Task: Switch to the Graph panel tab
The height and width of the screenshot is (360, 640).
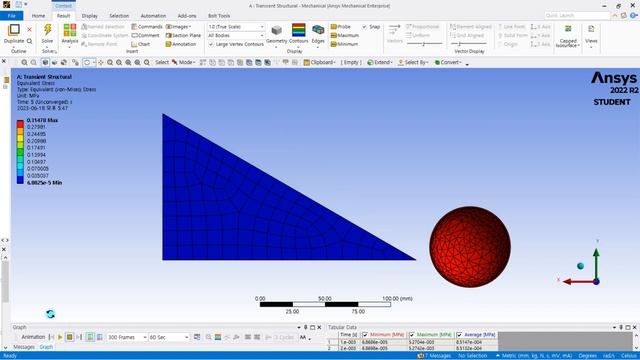Action: pyautogui.click(x=46, y=347)
